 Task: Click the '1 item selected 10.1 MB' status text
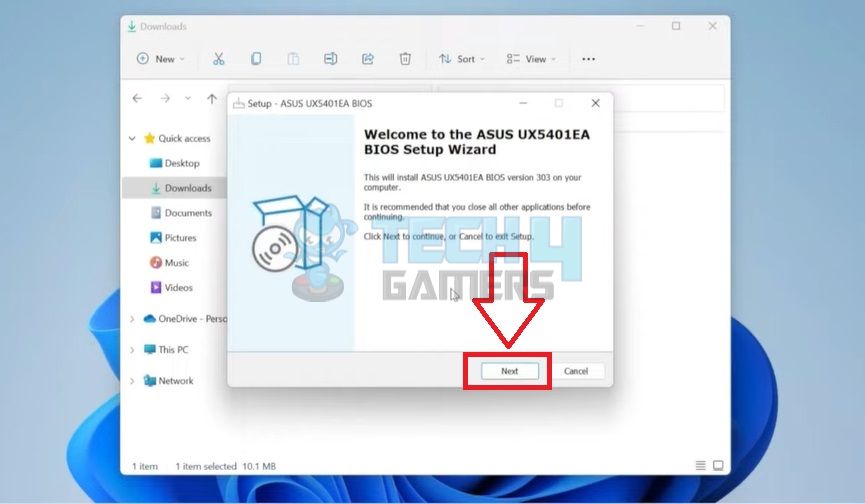[226, 467]
